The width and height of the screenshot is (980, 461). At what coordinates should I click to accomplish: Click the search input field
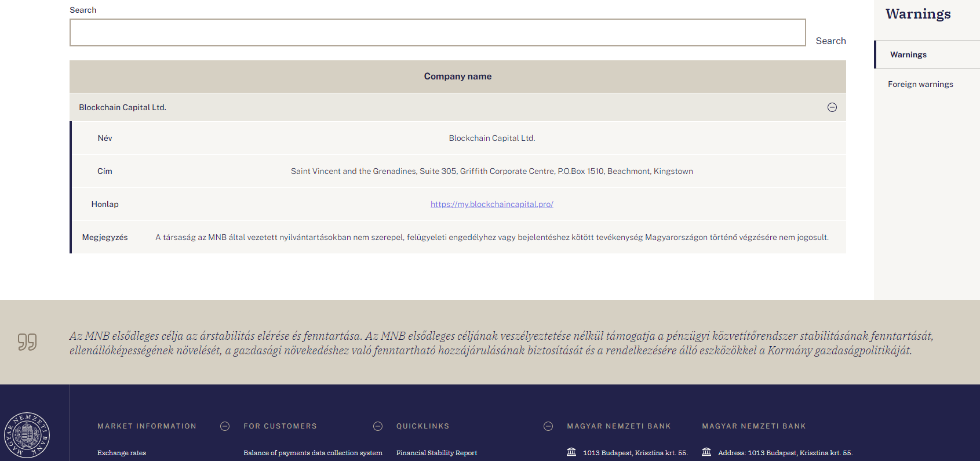click(x=438, y=32)
